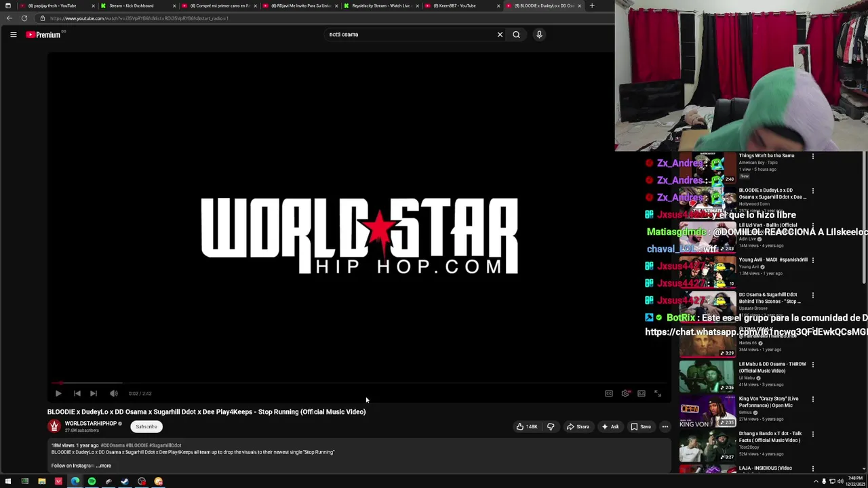The image size is (868, 488).
Task: Open File Explorer from the taskbar
Action: point(41,481)
